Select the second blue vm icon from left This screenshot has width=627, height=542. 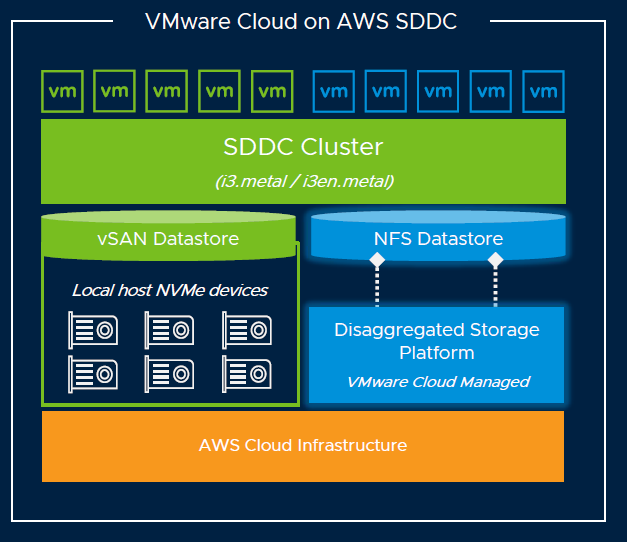click(386, 91)
